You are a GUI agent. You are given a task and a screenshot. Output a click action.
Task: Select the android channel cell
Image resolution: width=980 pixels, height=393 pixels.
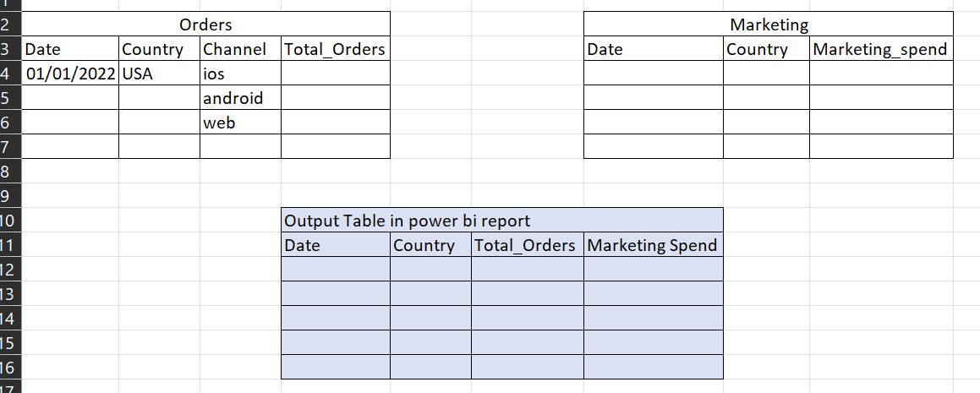tap(240, 97)
